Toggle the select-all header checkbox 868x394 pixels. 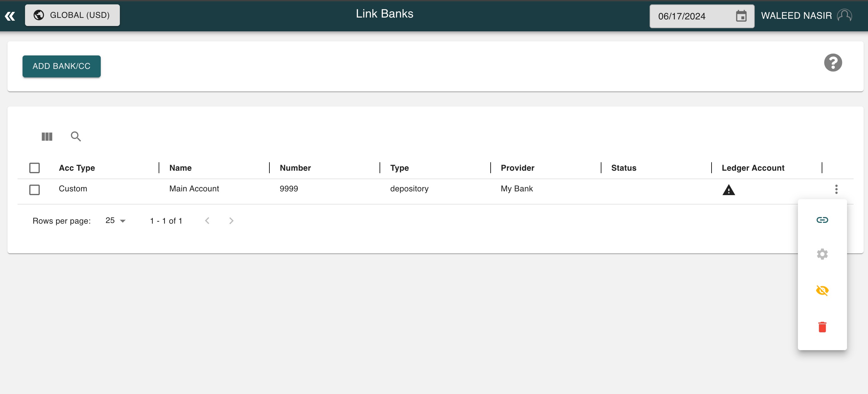[34, 168]
